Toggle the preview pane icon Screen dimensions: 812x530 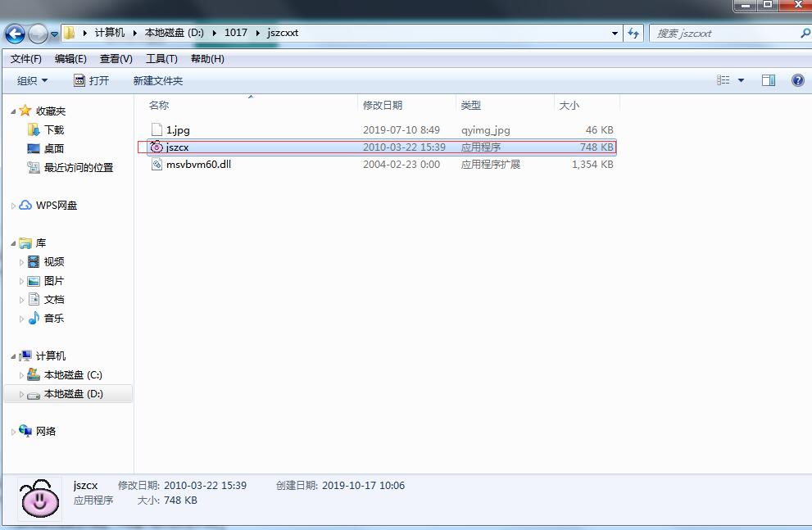pos(769,80)
